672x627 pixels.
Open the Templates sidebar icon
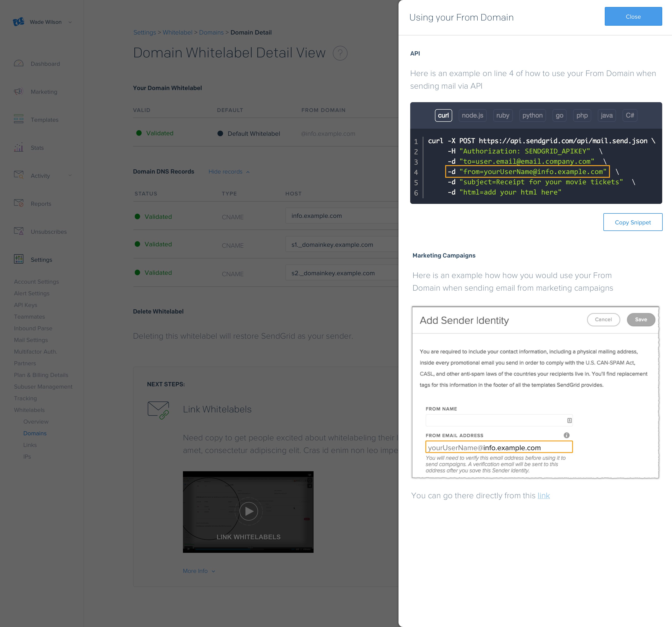pos(19,119)
